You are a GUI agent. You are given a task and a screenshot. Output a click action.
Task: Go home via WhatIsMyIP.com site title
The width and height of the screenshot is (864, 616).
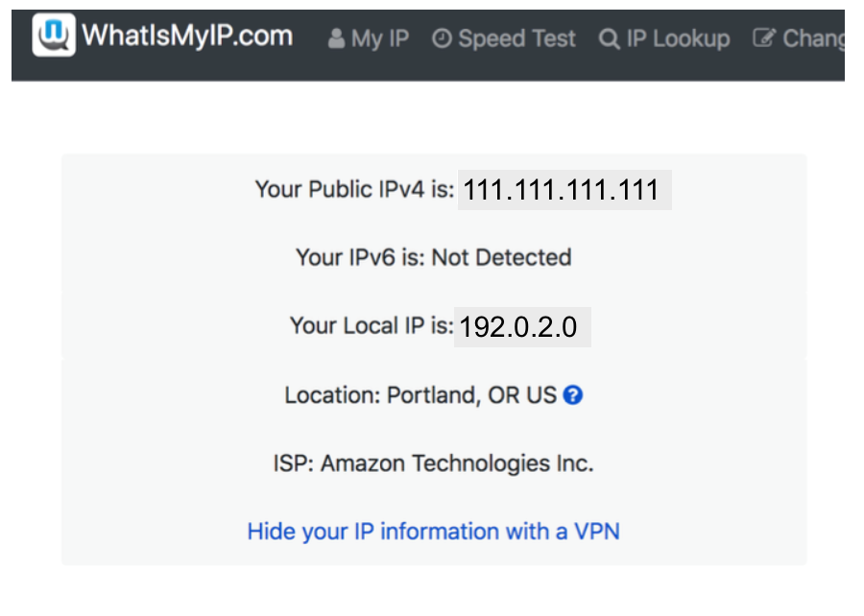point(187,36)
